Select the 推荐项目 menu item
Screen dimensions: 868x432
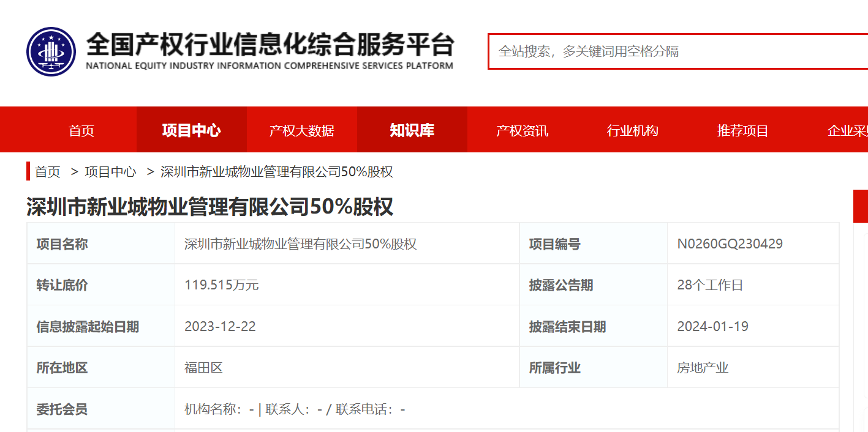tap(742, 130)
